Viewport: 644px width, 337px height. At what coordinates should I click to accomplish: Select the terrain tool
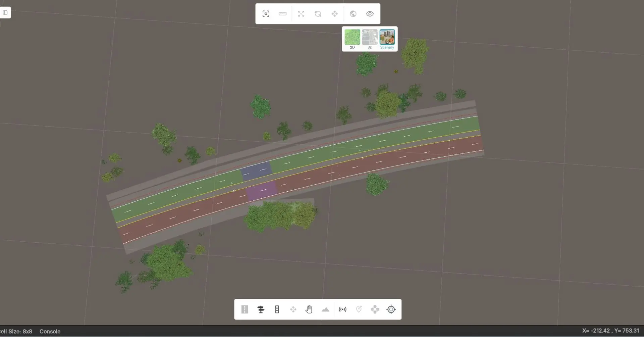pos(325,309)
